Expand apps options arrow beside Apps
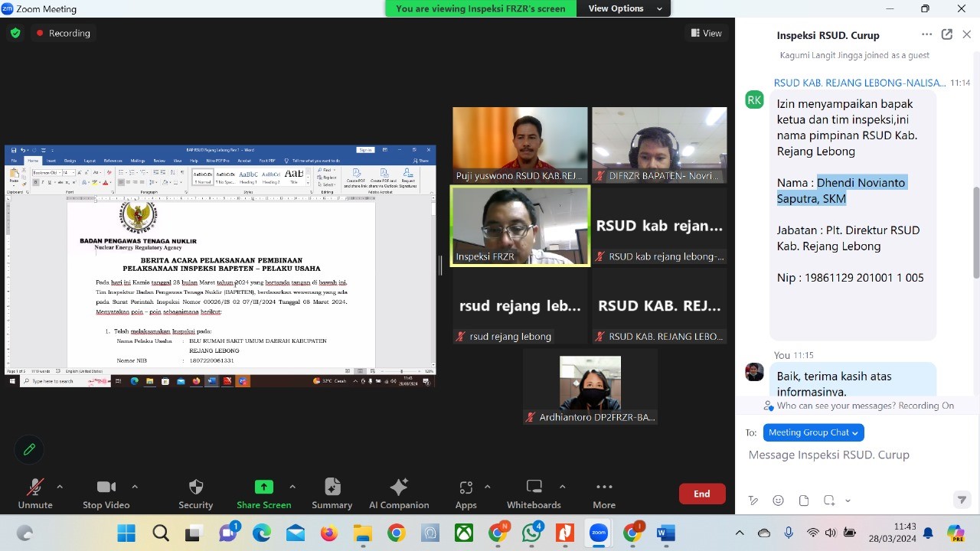This screenshot has width=980, height=551. (x=487, y=487)
